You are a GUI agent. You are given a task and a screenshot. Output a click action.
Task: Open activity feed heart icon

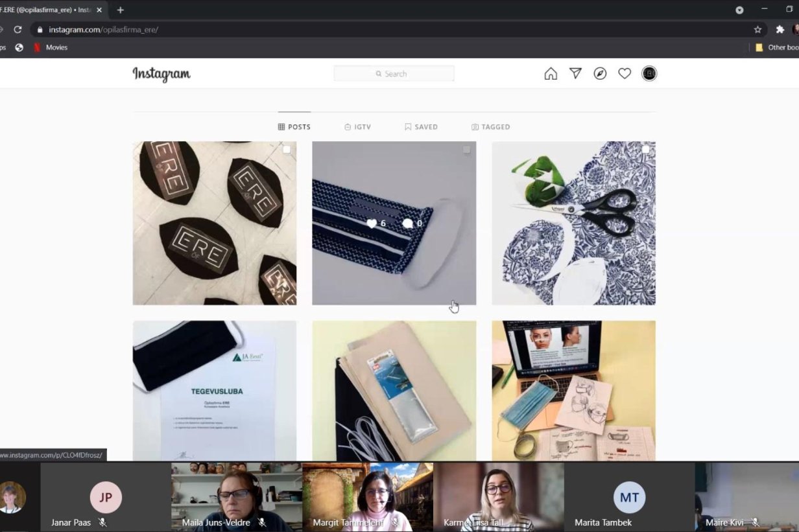(x=625, y=74)
